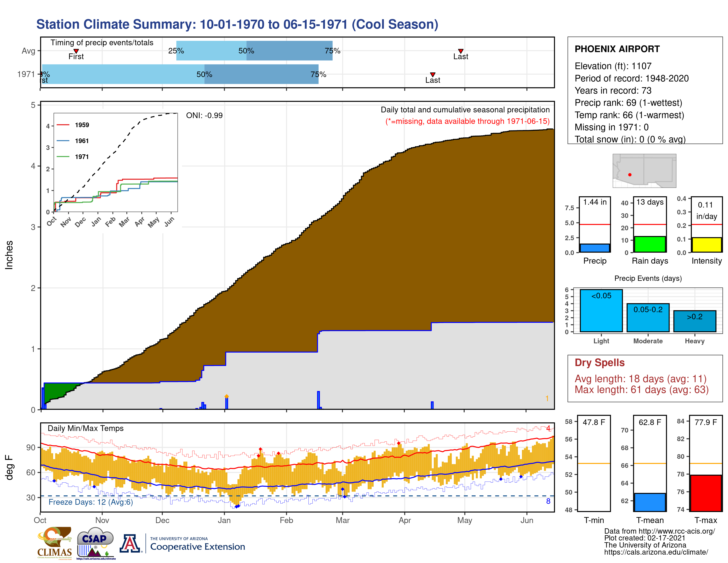Click the 1971 legend entry in inset
The width and height of the screenshot is (728, 563).
(x=73, y=157)
